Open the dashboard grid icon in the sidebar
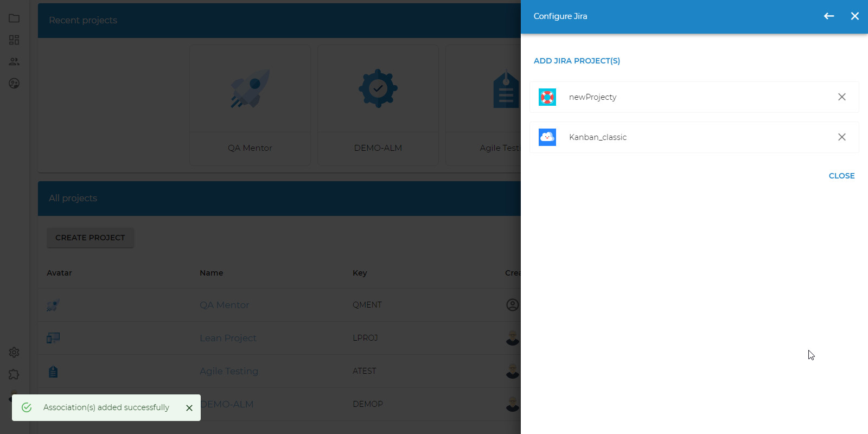 [14, 40]
